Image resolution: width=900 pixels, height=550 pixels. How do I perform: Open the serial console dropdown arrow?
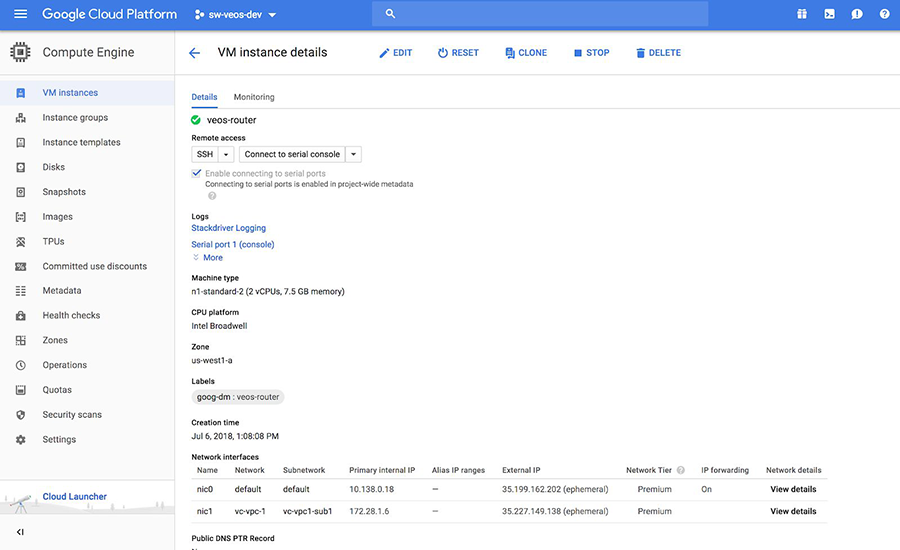pyautogui.click(x=354, y=154)
